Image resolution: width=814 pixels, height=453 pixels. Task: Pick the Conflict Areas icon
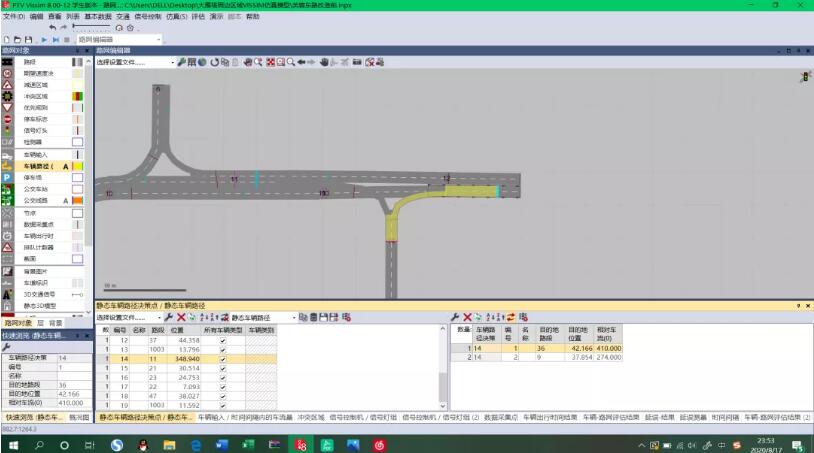pos(7,96)
